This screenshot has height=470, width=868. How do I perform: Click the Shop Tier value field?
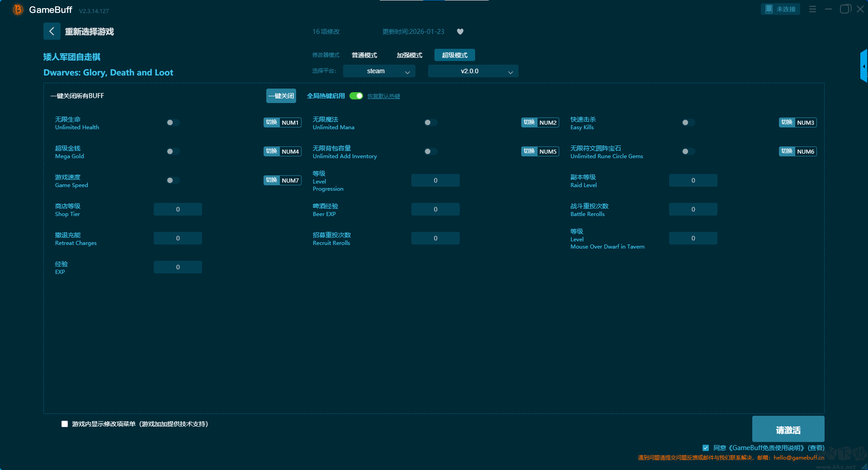(x=178, y=209)
